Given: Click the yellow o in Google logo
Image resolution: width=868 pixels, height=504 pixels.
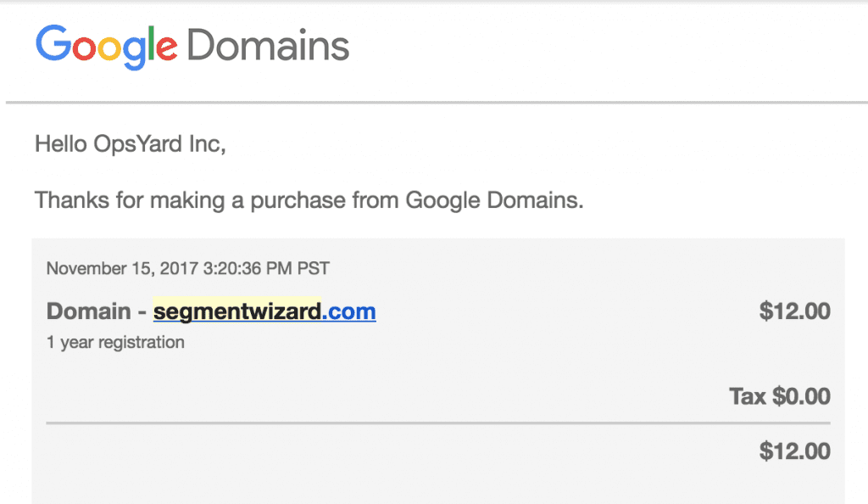Looking at the screenshot, I should coord(109,48).
